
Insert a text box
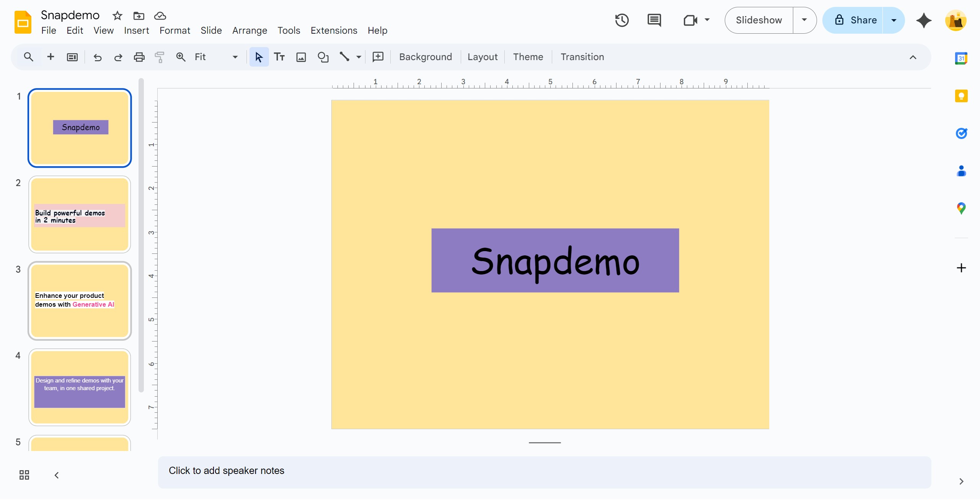[x=279, y=57]
